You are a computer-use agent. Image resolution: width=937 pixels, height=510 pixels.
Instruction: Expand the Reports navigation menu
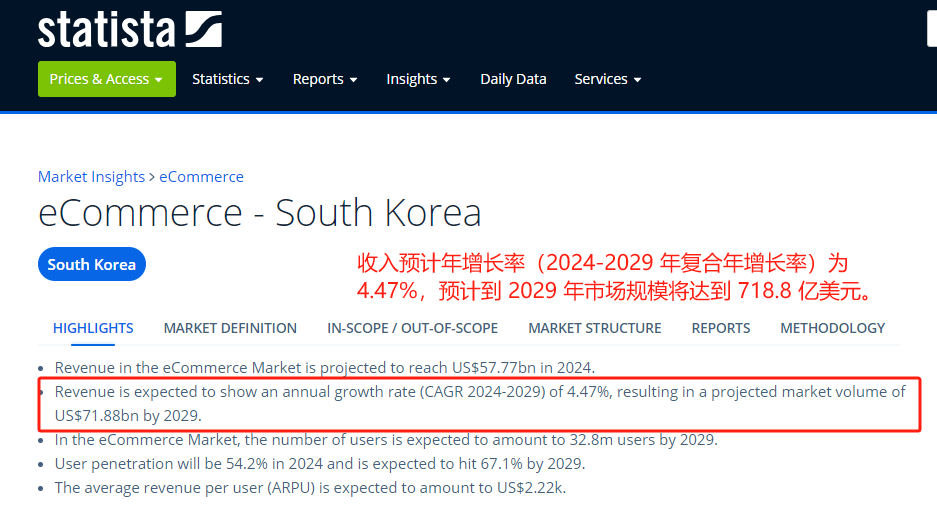point(325,79)
